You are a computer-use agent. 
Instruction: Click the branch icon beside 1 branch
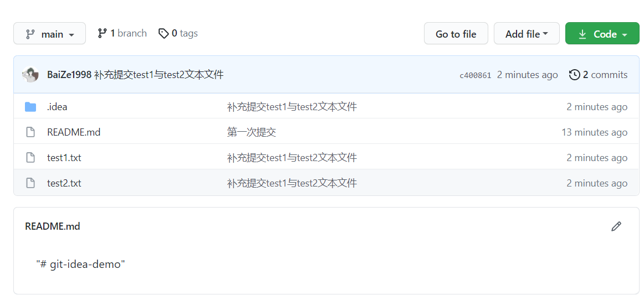(102, 33)
